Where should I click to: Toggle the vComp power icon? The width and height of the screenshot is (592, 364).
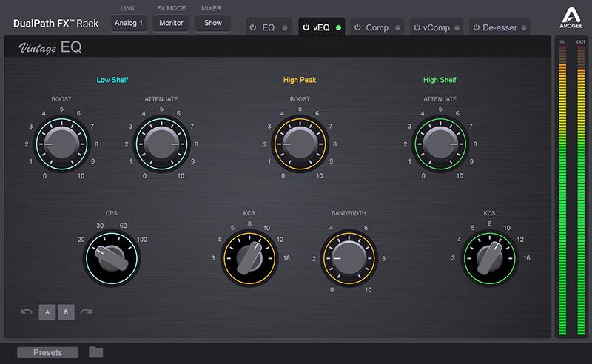(415, 27)
